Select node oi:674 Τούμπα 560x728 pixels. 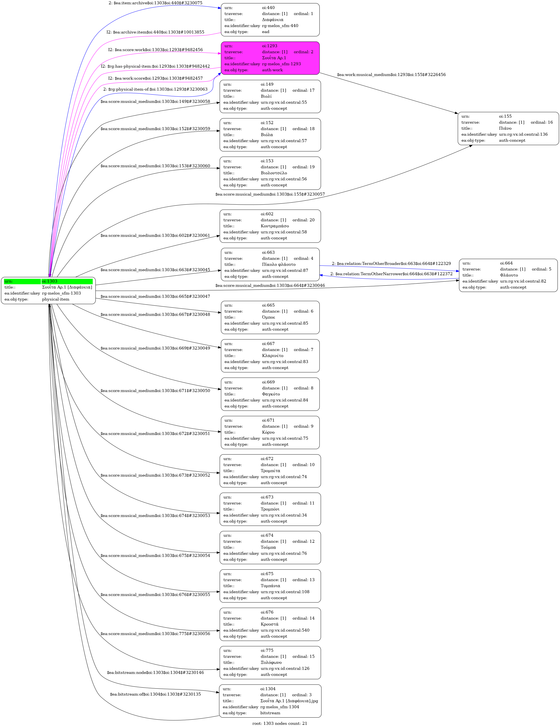click(270, 548)
